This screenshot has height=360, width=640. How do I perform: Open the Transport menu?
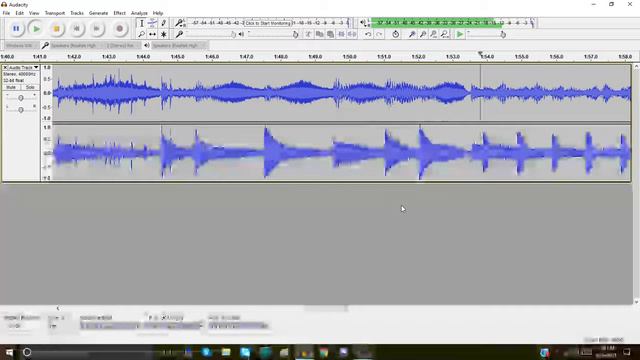coord(55,13)
